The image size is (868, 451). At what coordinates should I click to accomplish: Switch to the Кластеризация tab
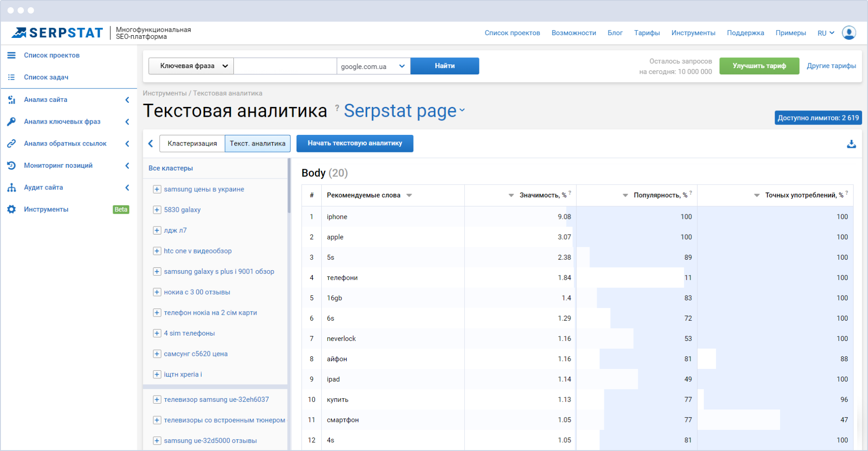[x=192, y=143]
